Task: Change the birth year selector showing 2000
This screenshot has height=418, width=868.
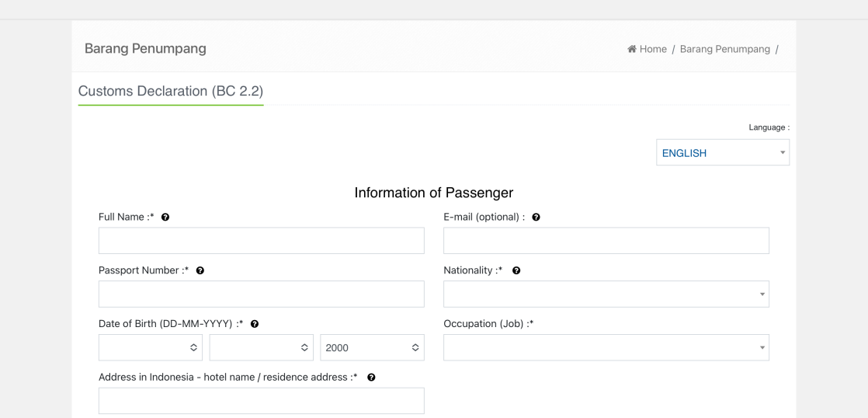Action: [372, 348]
